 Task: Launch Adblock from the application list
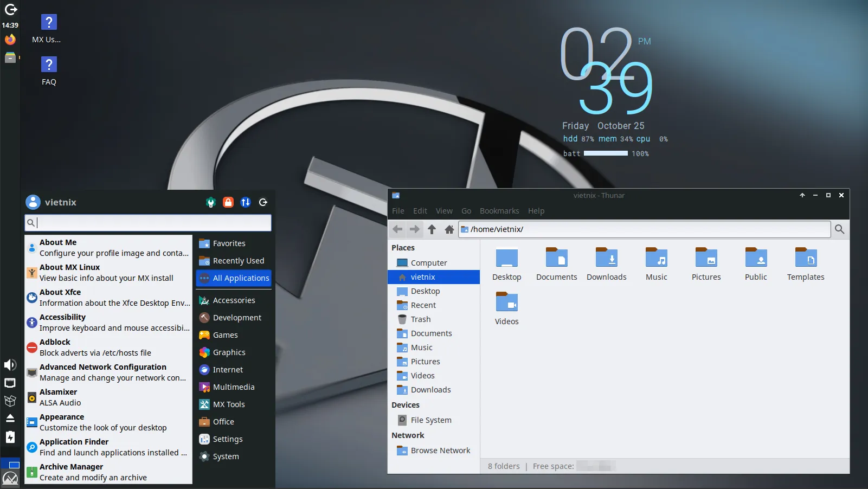pyautogui.click(x=108, y=348)
